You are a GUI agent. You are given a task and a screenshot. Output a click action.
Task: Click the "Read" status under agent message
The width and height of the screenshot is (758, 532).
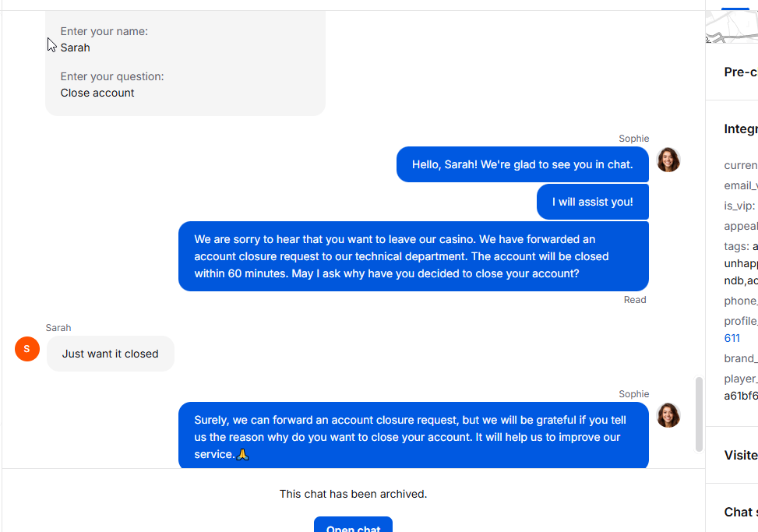pyautogui.click(x=635, y=300)
